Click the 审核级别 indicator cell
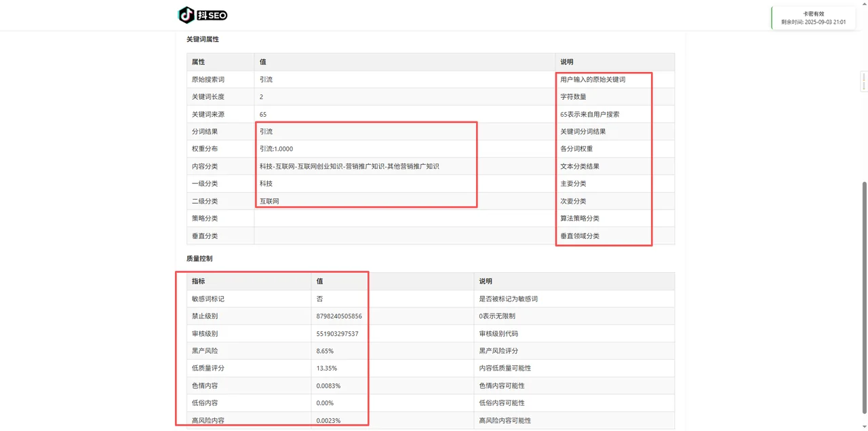The width and height of the screenshot is (868, 431). tap(249, 333)
